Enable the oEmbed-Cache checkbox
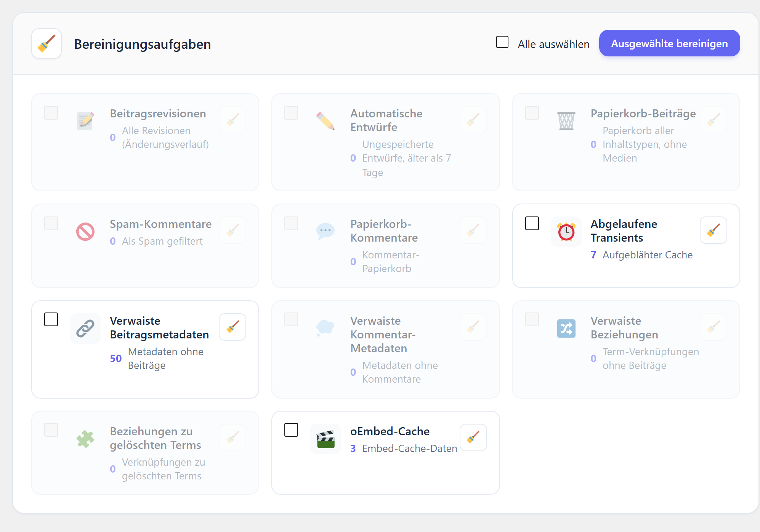 click(x=291, y=430)
